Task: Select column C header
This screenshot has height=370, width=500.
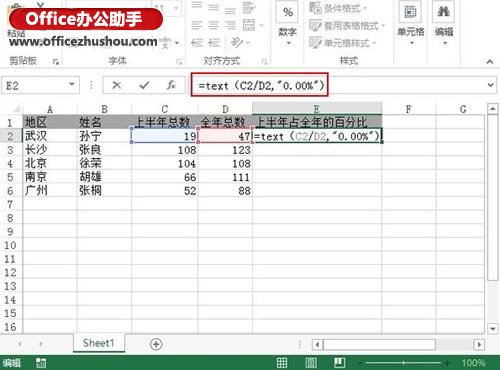Action: point(165,109)
